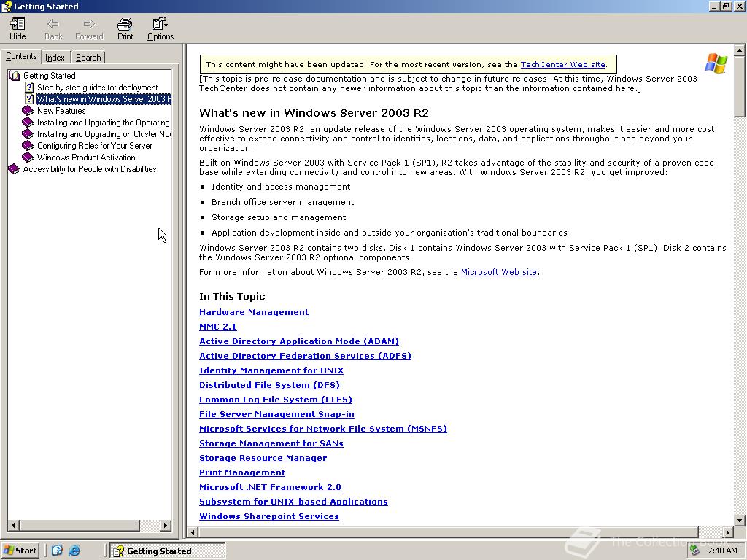This screenshot has width=747, height=560.
Task: Click the Hide toolbar icon
Action: pos(18,28)
